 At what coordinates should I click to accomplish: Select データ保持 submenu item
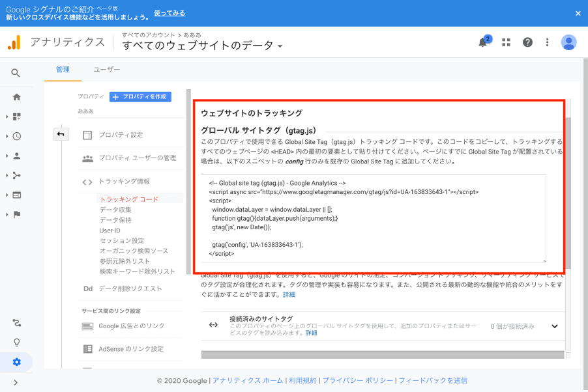point(115,220)
